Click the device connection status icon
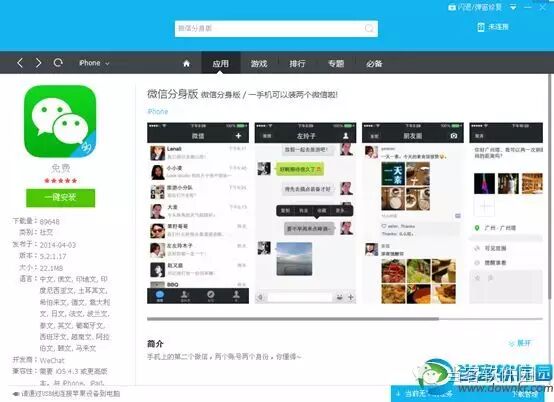Viewport: 554px width, 402px height. [481, 27]
